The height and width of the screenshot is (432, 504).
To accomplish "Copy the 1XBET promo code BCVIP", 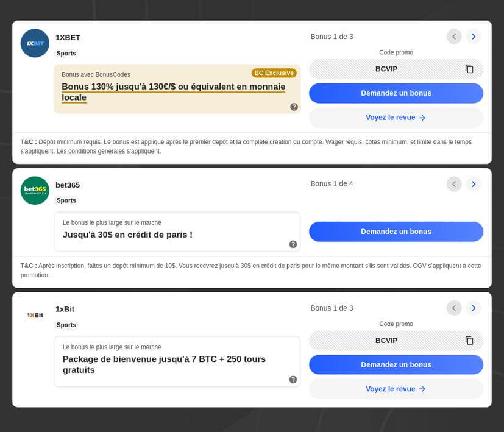I will pyautogui.click(x=469, y=69).
